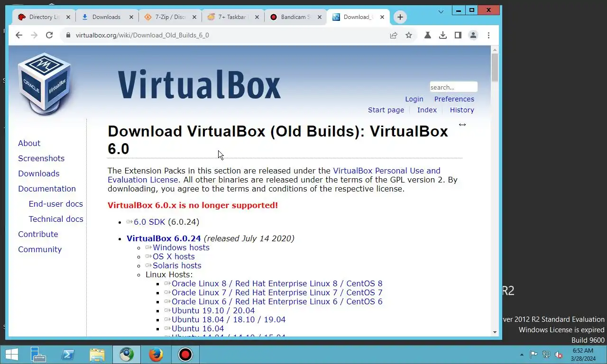Open Community in the sidebar
This screenshot has height=364, width=607.
point(40,249)
